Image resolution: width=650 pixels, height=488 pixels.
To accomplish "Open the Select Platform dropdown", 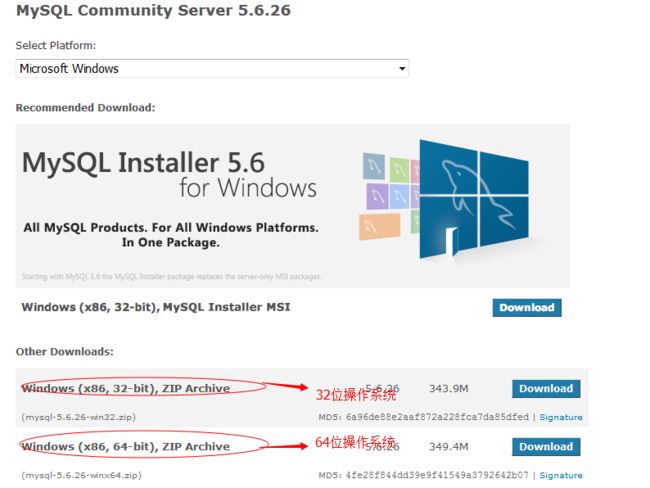I will [x=212, y=68].
